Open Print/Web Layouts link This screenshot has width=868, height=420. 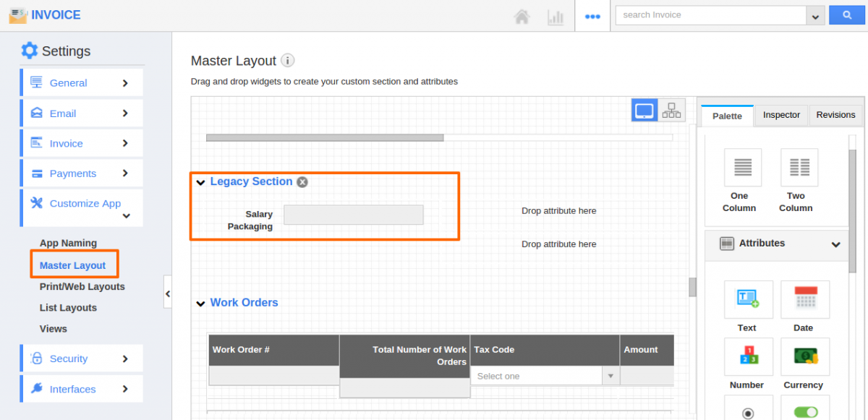click(x=82, y=286)
